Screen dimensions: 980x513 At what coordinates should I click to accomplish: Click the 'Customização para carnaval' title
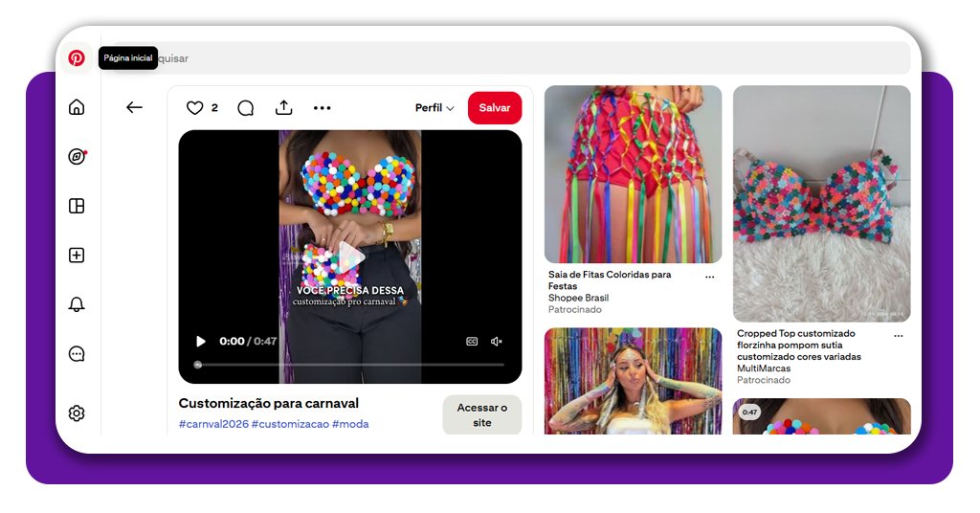tap(269, 403)
